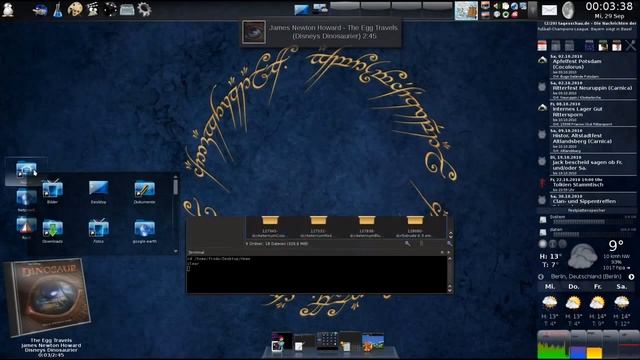640x360 pixels.
Task: Open the mail envelope icon
Action: point(549,10)
